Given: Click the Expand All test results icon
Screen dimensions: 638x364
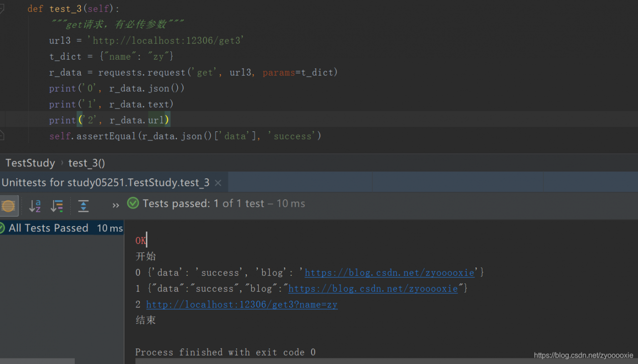Looking at the screenshot, I should 83,206.
